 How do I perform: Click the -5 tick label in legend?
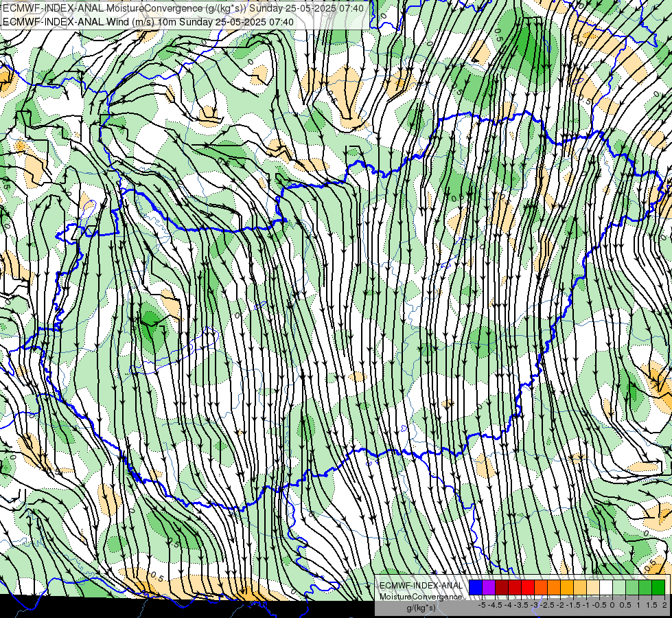482,605
